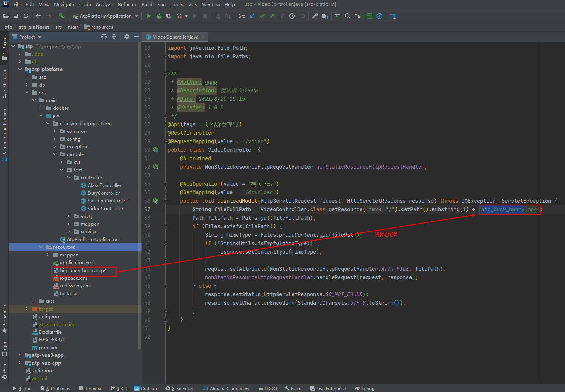This screenshot has height=392, width=565.
Task: Click the Git commit checkmark icon
Action: point(262,16)
